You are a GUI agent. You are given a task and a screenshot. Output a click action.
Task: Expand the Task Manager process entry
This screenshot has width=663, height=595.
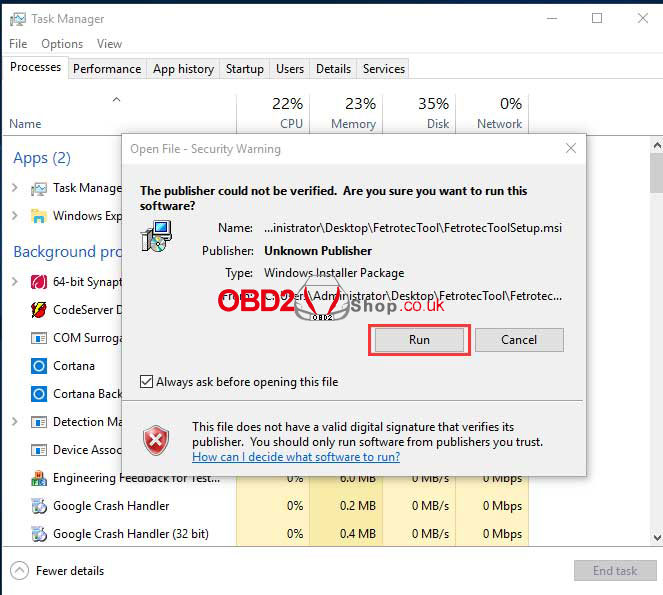[15, 188]
